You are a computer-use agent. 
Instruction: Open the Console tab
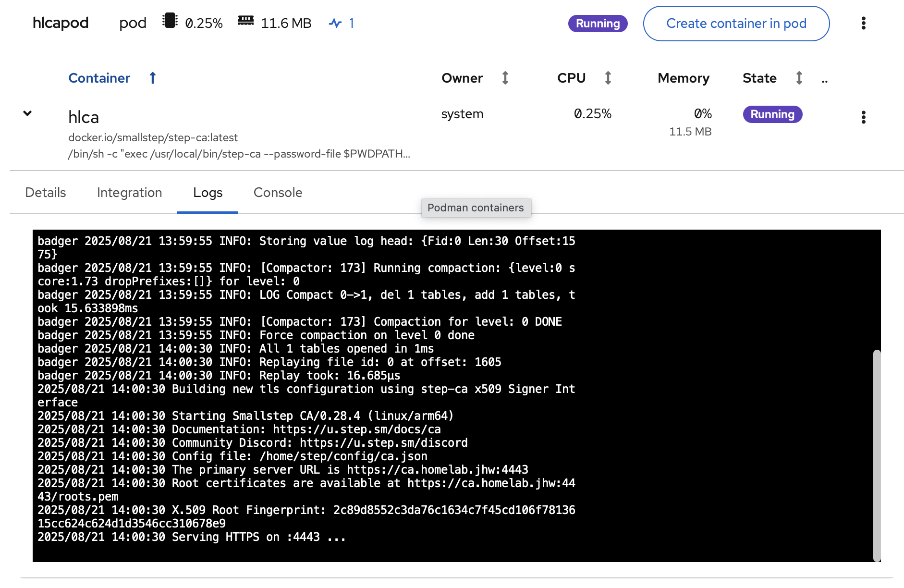pos(278,193)
